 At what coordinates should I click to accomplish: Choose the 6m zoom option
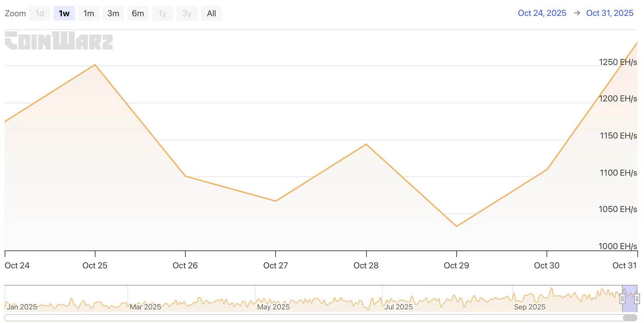(138, 14)
